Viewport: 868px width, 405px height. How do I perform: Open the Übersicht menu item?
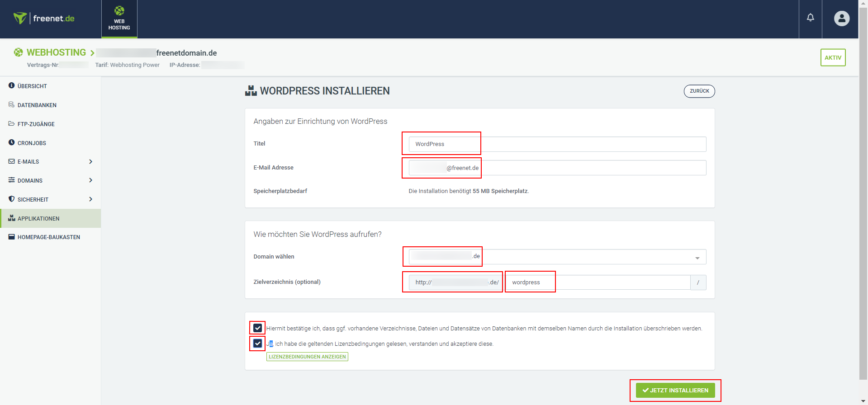coord(50,86)
